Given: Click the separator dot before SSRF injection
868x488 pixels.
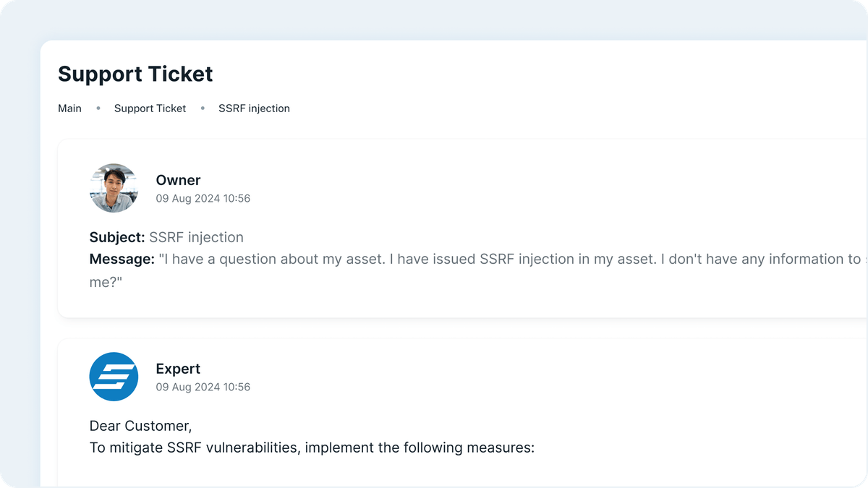Looking at the screenshot, I should tap(203, 108).
